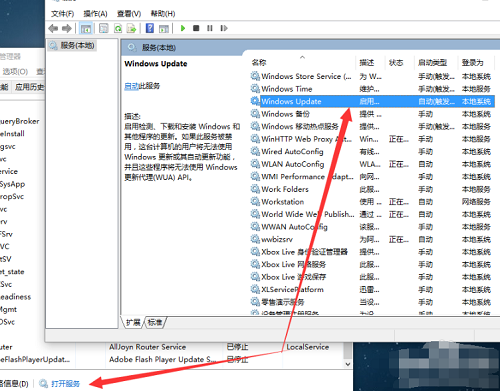This screenshot has height=391, width=500.
Task: Select the wwbizsrv service name
Action: 277,239
